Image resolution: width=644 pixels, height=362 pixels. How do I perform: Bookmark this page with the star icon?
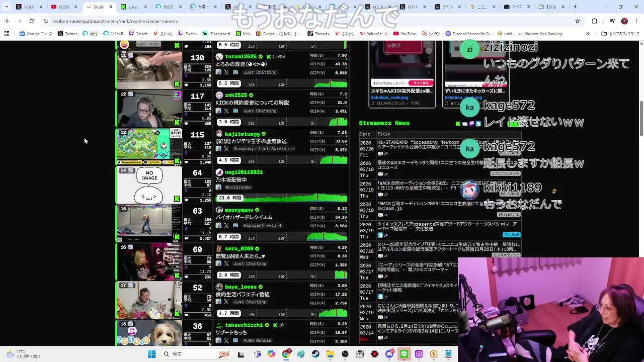[578, 21]
